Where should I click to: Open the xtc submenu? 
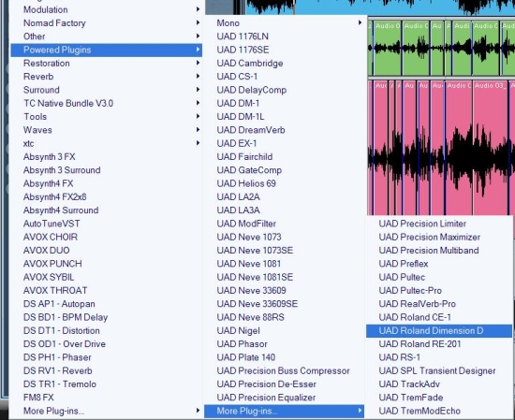106,143
